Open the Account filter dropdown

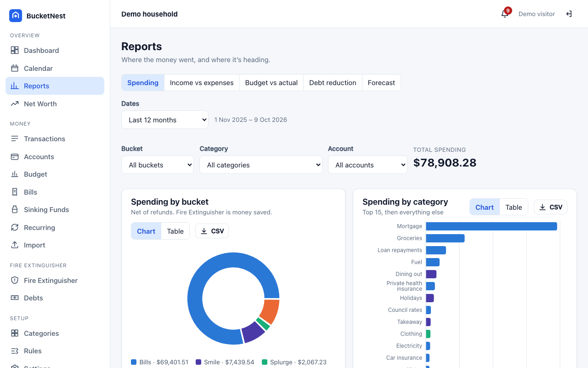coord(367,165)
